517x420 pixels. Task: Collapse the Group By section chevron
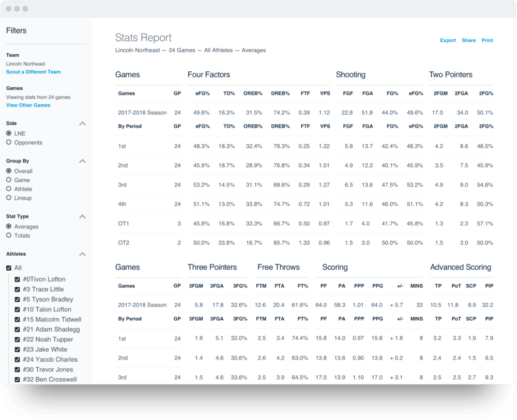tap(82, 161)
